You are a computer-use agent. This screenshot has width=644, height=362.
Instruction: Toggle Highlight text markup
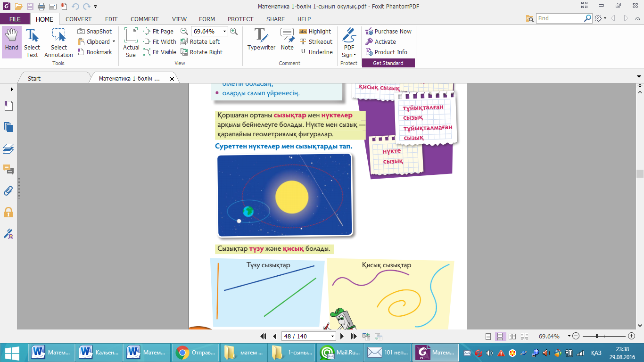point(315,32)
